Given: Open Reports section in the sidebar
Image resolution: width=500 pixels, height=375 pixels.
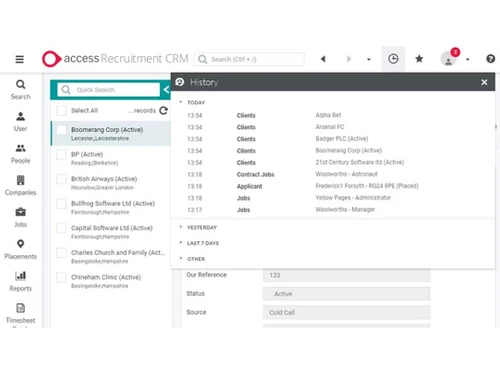Looking at the screenshot, I should [x=20, y=282].
